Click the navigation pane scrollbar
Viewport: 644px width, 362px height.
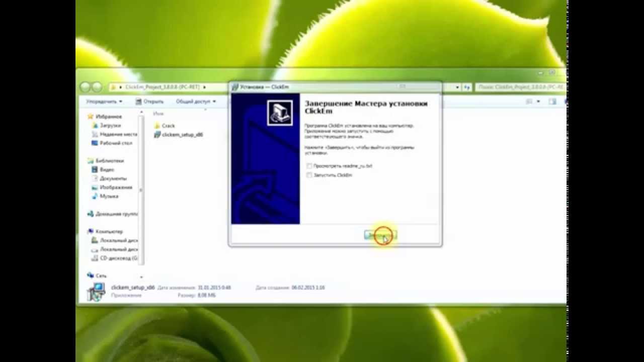coord(141,191)
